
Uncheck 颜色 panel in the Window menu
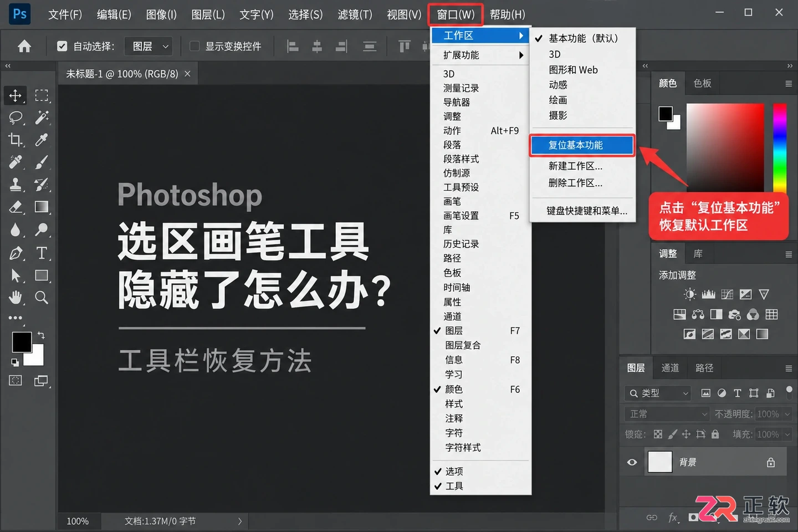coord(481,389)
